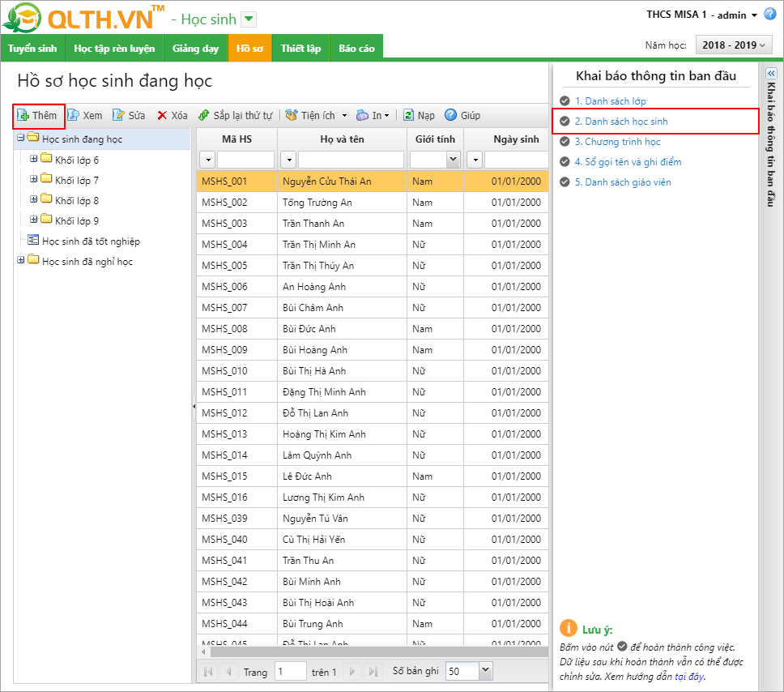Expand the Khối lớp 6 tree node
Image resolution: width=784 pixels, height=692 pixels.
(x=34, y=160)
